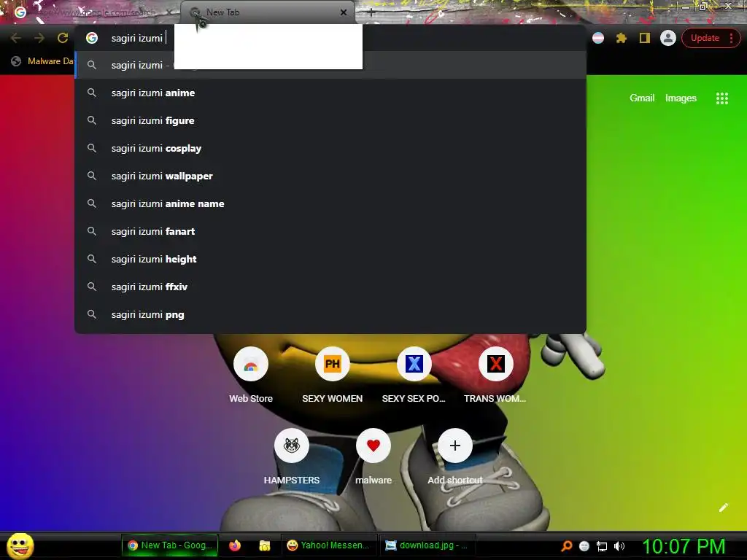Open the profile avatar menu
The image size is (747, 560).
pos(668,38)
